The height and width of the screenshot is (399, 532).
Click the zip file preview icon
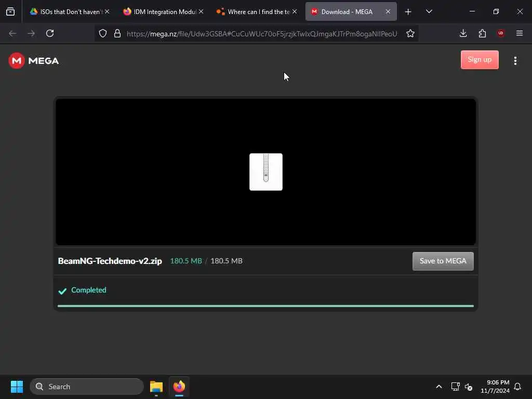(265, 171)
